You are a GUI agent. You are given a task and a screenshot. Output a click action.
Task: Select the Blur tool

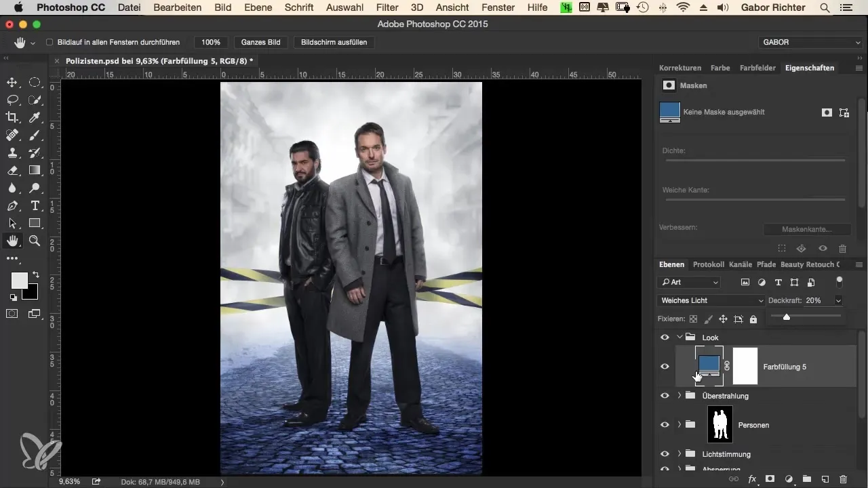pyautogui.click(x=12, y=188)
